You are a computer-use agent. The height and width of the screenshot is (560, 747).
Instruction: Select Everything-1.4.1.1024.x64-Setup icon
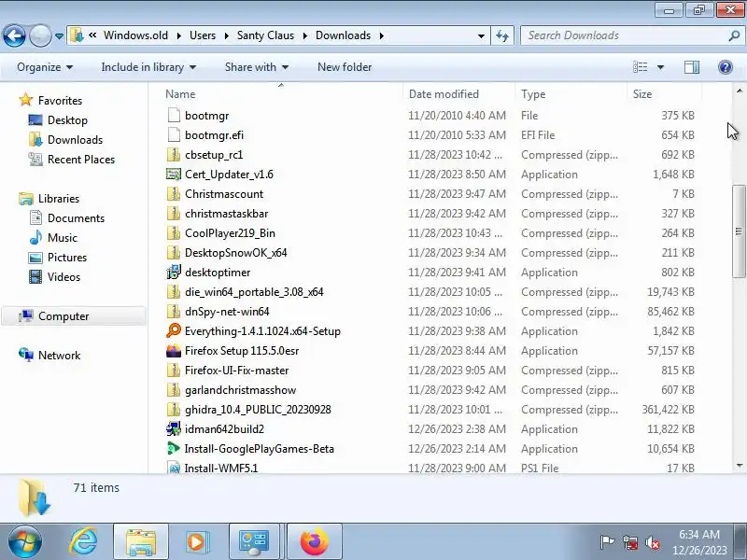(174, 331)
